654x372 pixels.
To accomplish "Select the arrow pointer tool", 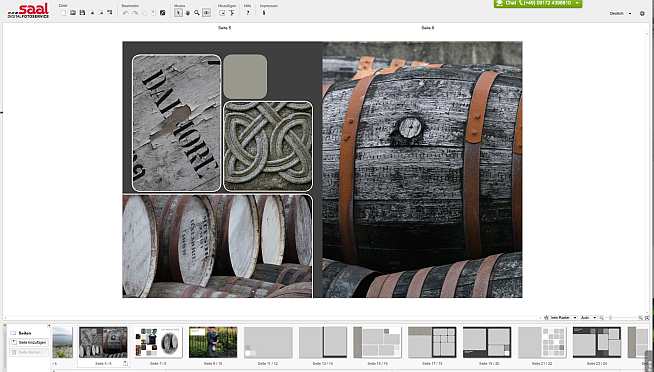I will (179, 13).
